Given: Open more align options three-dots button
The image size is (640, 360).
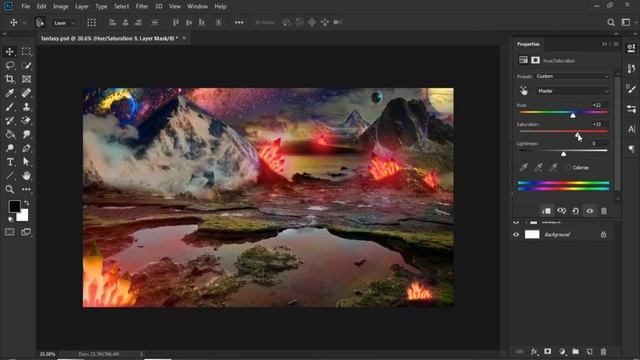Looking at the screenshot, I should [239, 22].
